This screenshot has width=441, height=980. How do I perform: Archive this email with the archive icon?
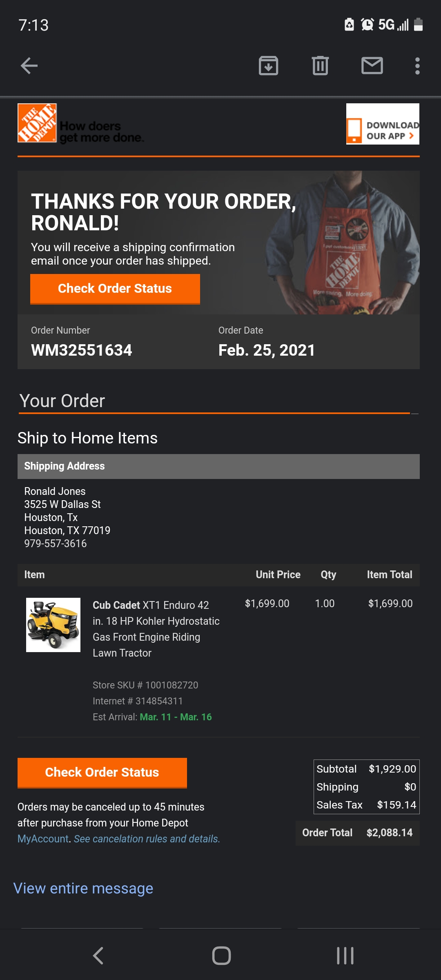pos(268,66)
